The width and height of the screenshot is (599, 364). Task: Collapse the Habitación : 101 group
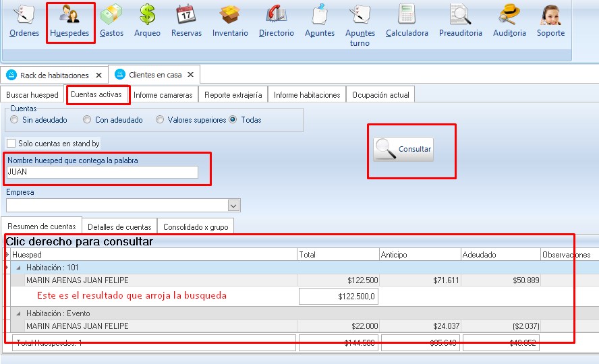[18, 268]
